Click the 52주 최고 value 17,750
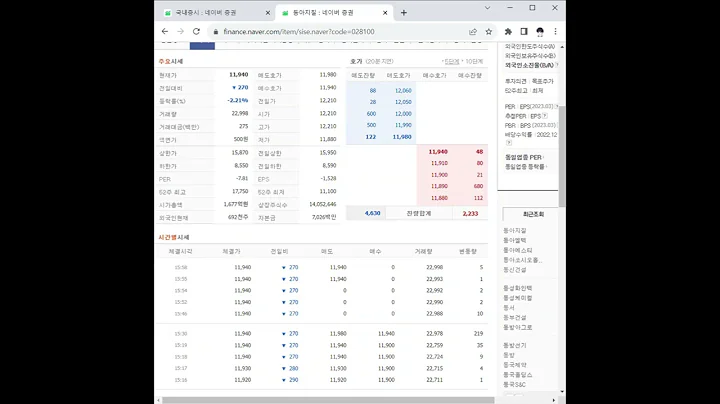This screenshot has width=720, height=404. pos(240,191)
